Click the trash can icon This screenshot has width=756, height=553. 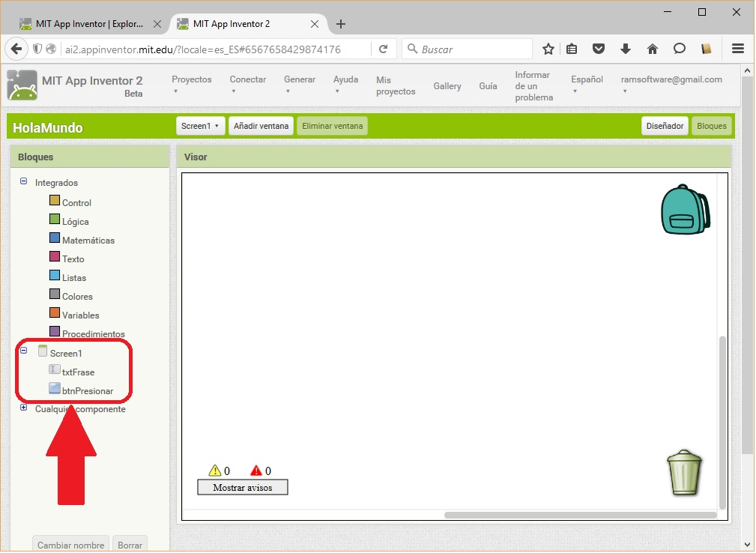[684, 472]
